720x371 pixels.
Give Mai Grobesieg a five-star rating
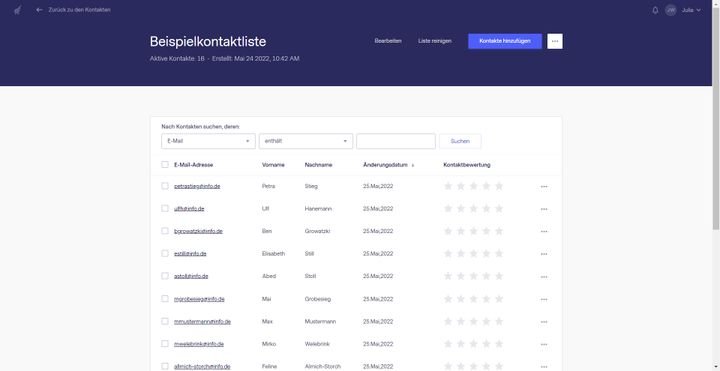coord(499,299)
